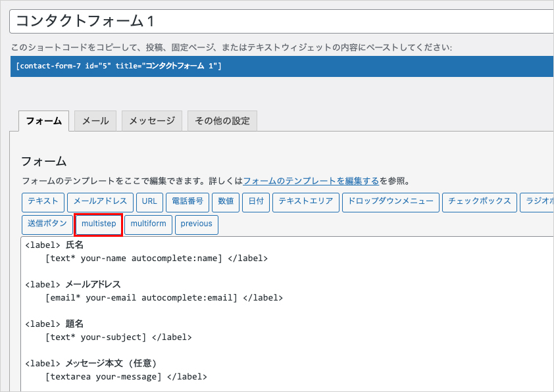Switch to the メール tab
The width and height of the screenshot is (554, 392).
pyautogui.click(x=95, y=121)
